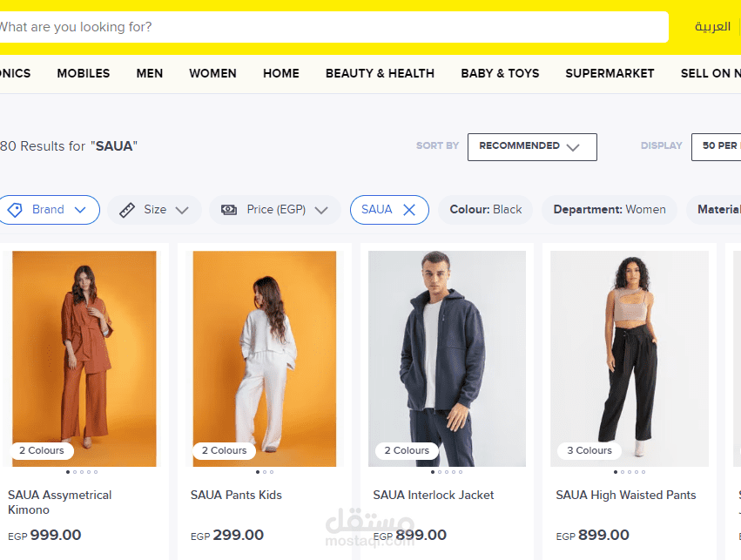
Task: Click the Brand filter chevron arrow
Action: pyautogui.click(x=80, y=210)
